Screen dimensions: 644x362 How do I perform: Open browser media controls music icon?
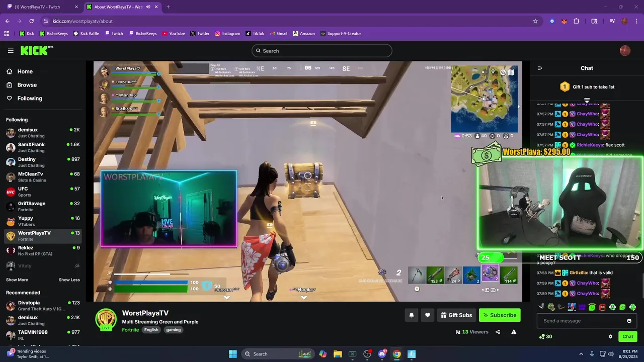[x=612, y=21]
